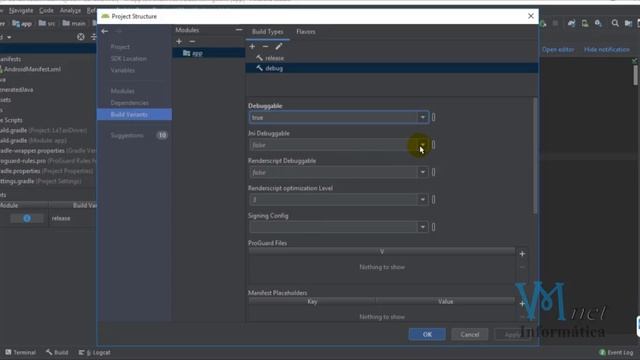Select Build Variants in sidebar

click(x=134, y=115)
